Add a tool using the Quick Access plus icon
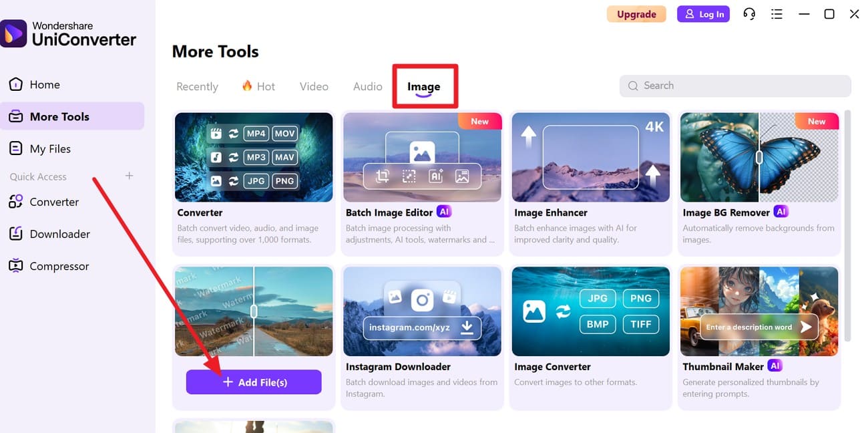The image size is (868, 433). pyautogui.click(x=129, y=176)
